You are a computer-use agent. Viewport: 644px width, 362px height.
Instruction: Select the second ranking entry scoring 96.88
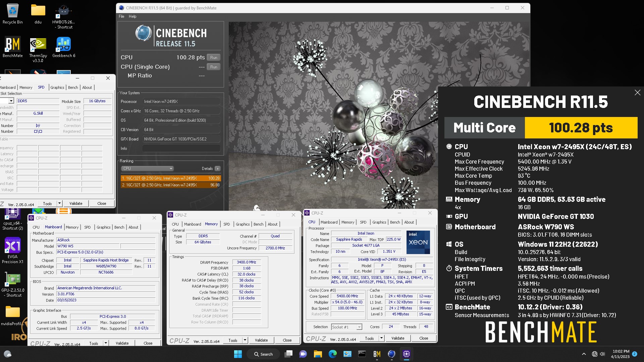click(x=170, y=185)
